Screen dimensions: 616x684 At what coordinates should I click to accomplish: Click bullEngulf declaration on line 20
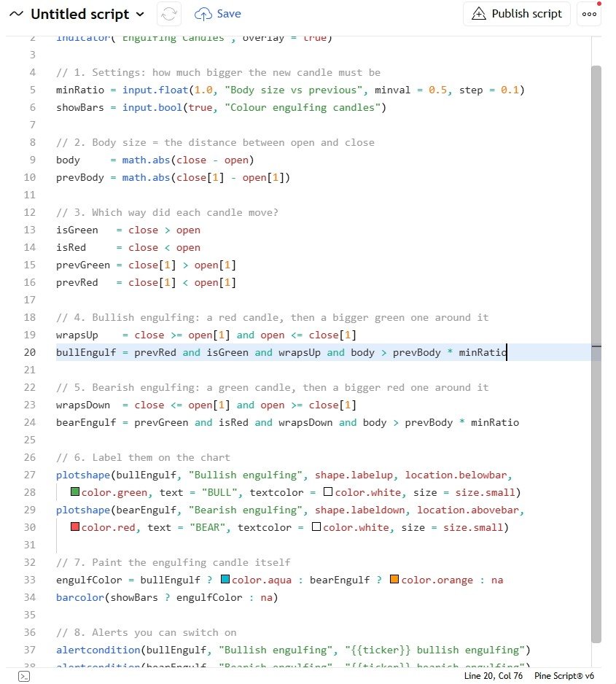pyautogui.click(x=86, y=352)
